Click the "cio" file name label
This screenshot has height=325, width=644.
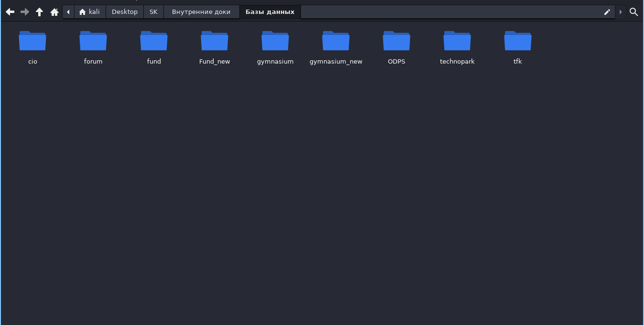pyautogui.click(x=33, y=61)
